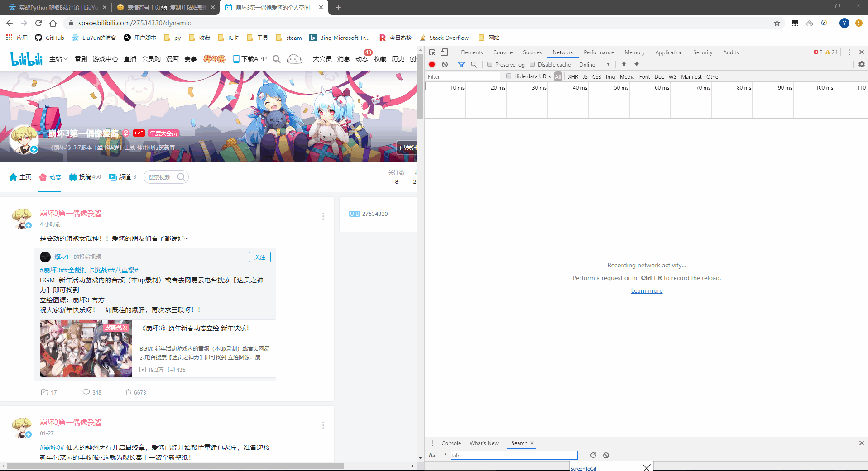Switch to the Console tab in DevTools
Image resolution: width=868 pixels, height=471 pixels.
point(503,52)
